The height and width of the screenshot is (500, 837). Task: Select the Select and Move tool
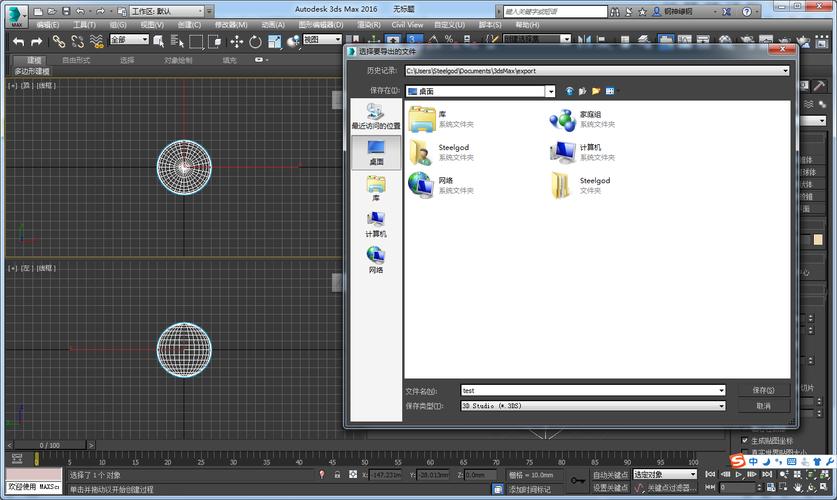(x=237, y=41)
